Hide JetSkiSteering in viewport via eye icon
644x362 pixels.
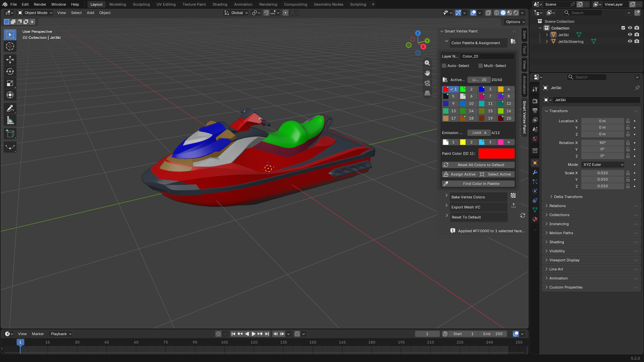pos(630,42)
